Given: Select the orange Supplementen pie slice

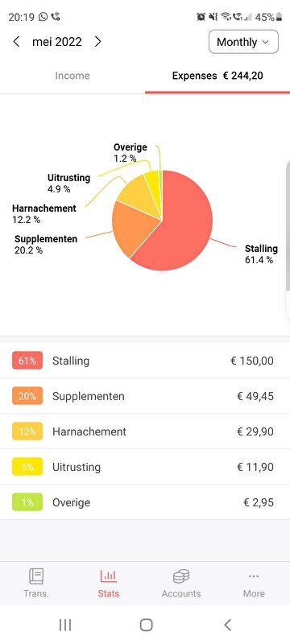Looking at the screenshot, I should [131, 228].
